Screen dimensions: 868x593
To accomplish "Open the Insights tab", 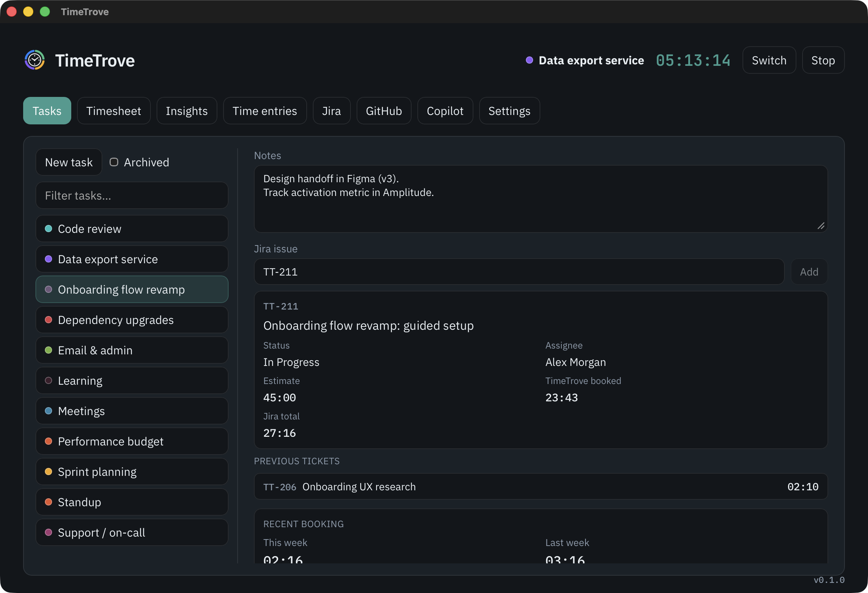I will (x=187, y=111).
